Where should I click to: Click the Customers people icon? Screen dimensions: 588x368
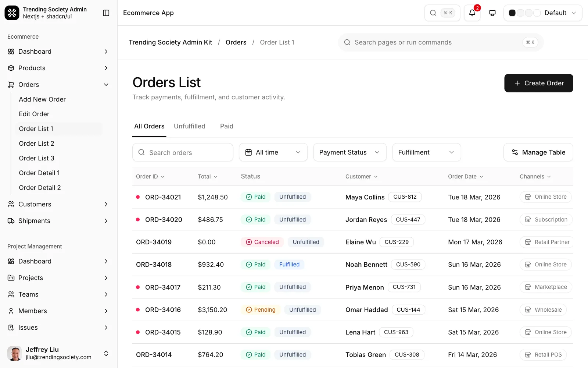[x=11, y=204]
